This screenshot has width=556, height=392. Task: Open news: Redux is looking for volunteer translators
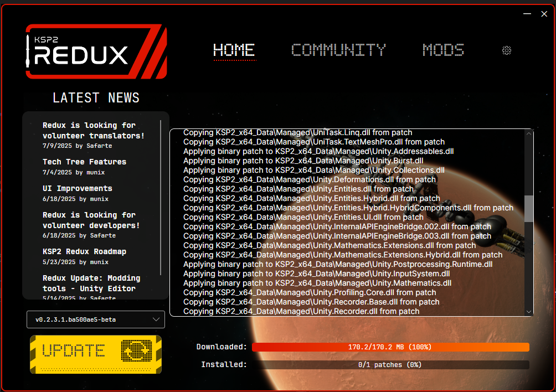[93, 131]
